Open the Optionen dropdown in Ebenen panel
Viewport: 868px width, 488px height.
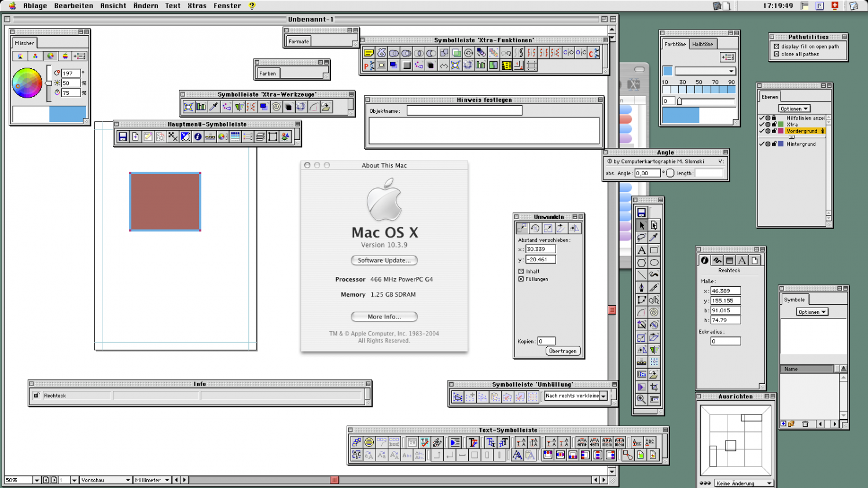794,109
